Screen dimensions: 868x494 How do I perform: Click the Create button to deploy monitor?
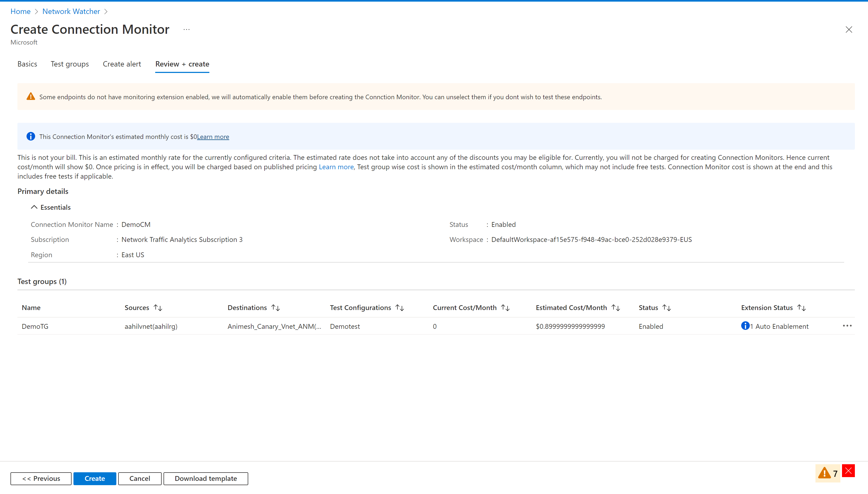tap(94, 478)
